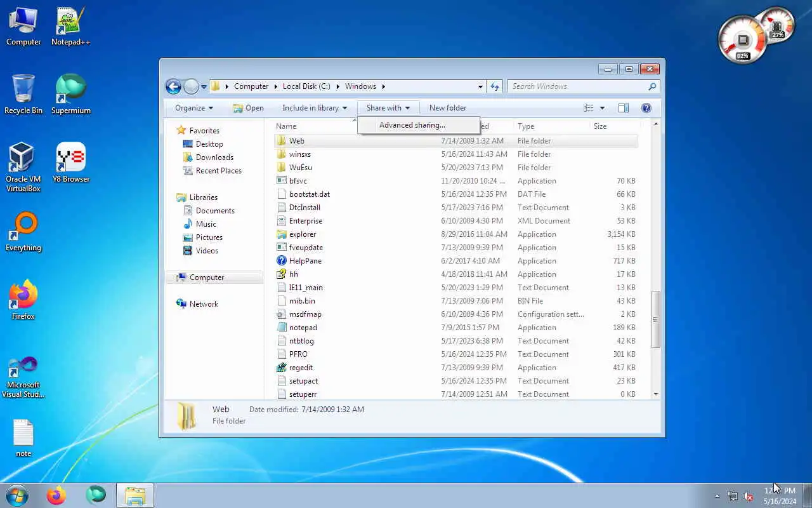This screenshot has height=508, width=812.
Task: Click the magnifier icon in search box
Action: pyautogui.click(x=652, y=86)
